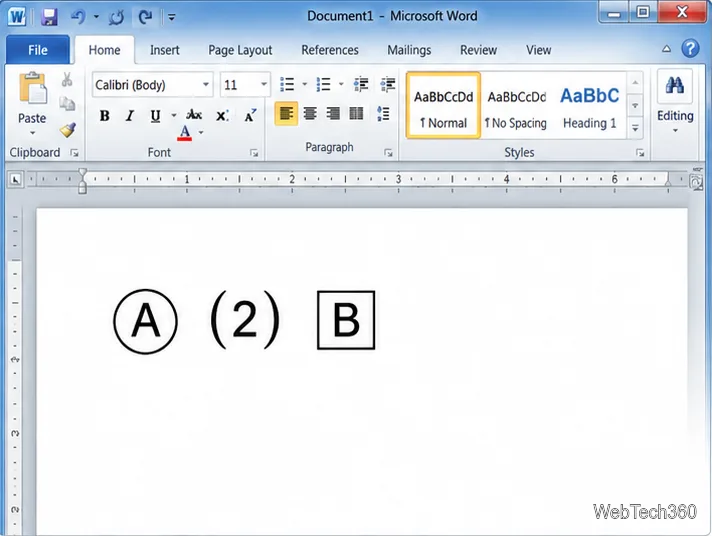The height and width of the screenshot is (536, 712).
Task: Switch to the Home tab
Action: pos(104,50)
